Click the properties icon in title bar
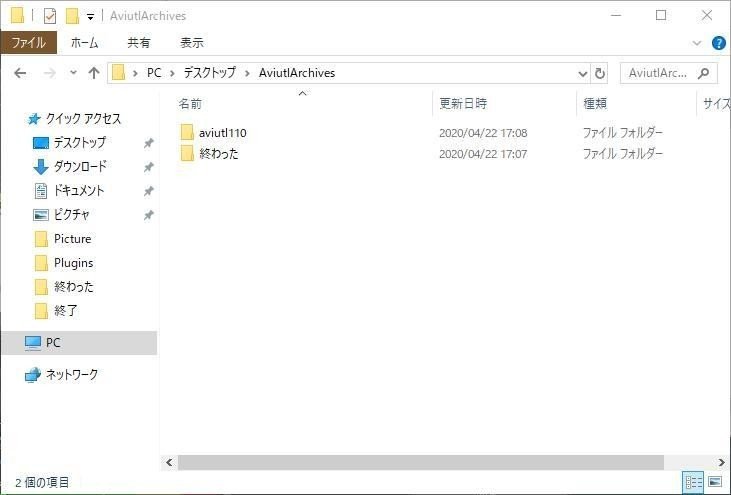This screenshot has height=495, width=731. [50, 16]
